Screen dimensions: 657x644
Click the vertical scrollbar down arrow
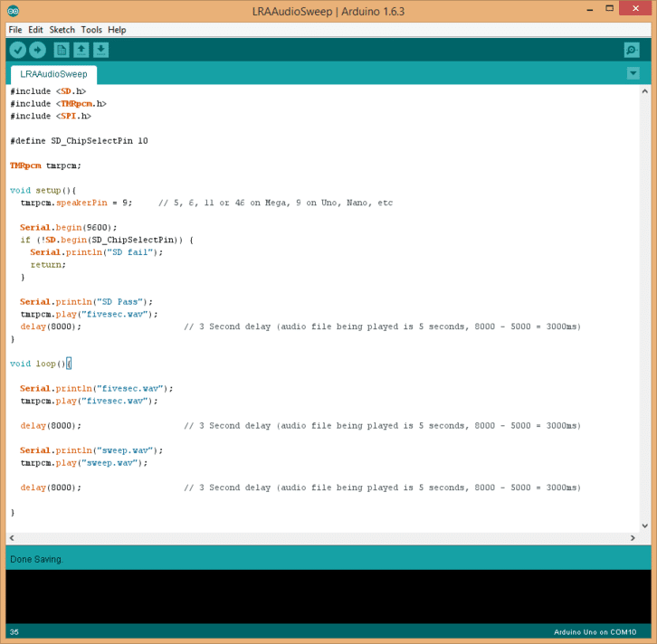645,526
